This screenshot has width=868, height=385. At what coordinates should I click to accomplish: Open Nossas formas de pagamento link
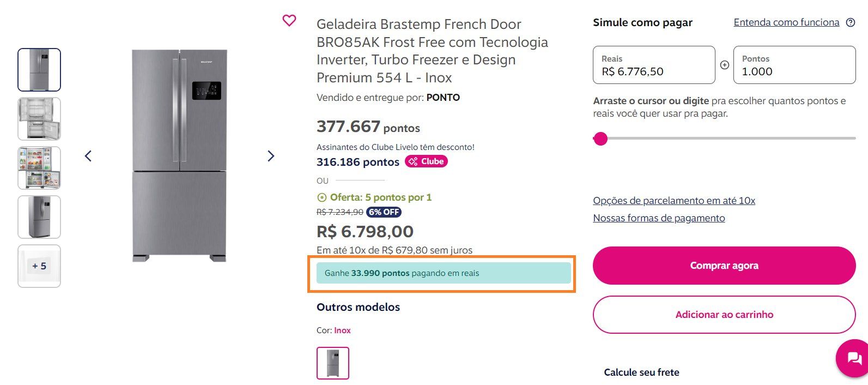coord(659,218)
